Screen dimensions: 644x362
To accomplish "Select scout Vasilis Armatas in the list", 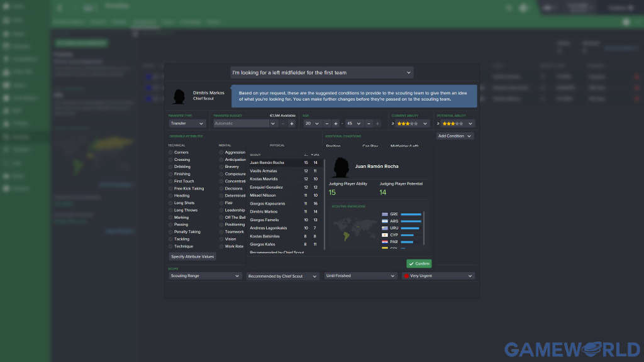I will pos(284,171).
